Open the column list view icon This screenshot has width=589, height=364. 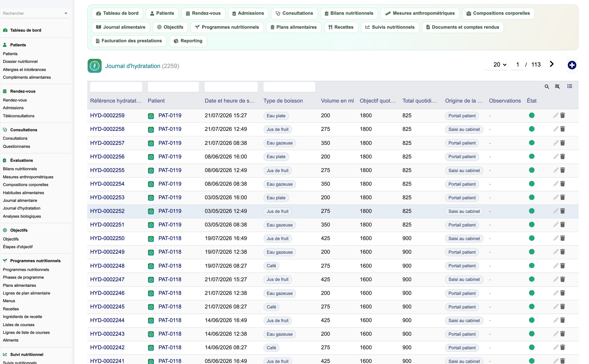click(x=570, y=86)
